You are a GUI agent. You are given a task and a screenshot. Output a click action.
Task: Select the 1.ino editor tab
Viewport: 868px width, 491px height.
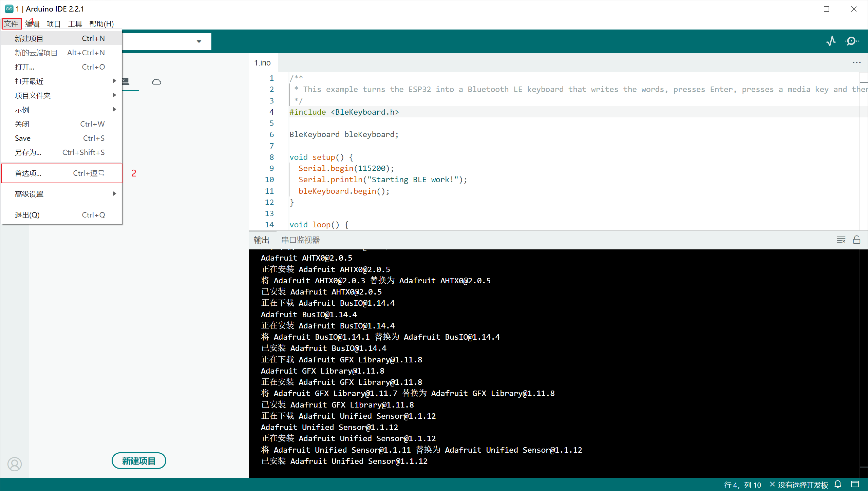[263, 63]
